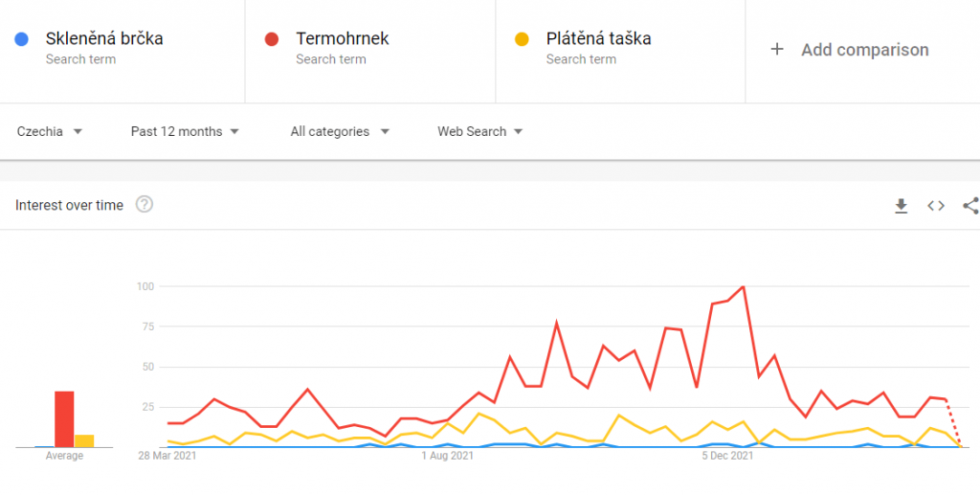
Task: Click the plus icon for Add comparison
Action: click(777, 50)
